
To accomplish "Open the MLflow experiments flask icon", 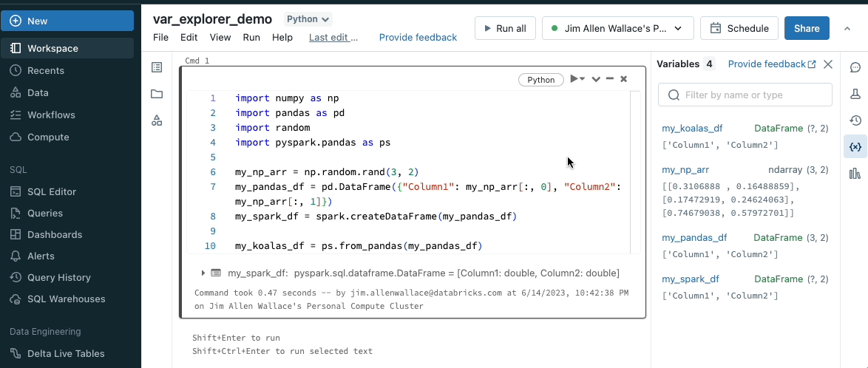I will pyautogui.click(x=855, y=94).
